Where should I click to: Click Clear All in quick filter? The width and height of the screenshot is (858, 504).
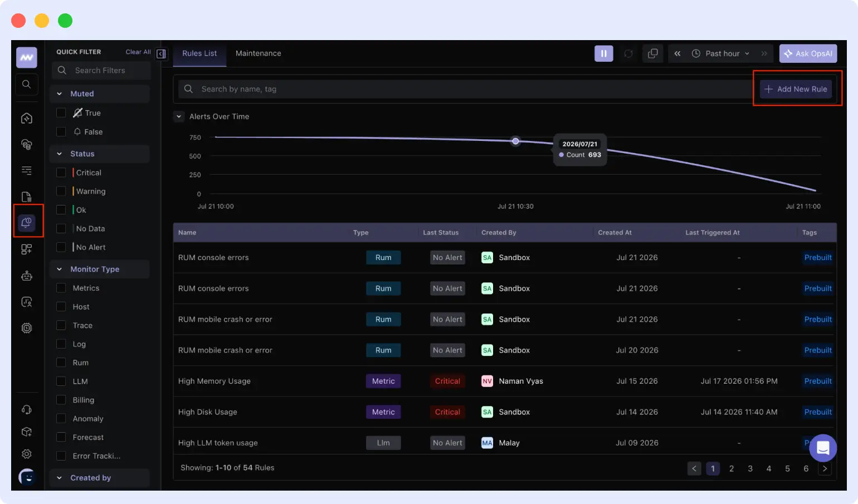coord(138,52)
